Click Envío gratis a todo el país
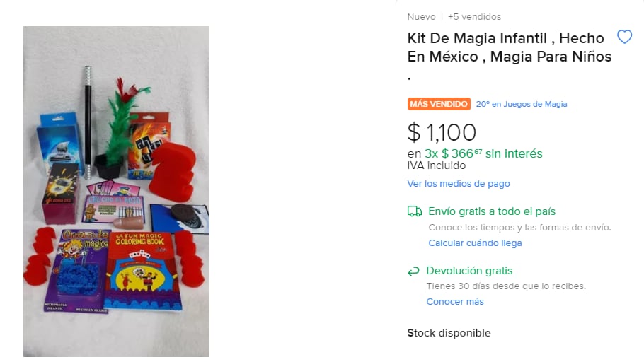Viewport: 644px width, 362px height. [x=492, y=211]
